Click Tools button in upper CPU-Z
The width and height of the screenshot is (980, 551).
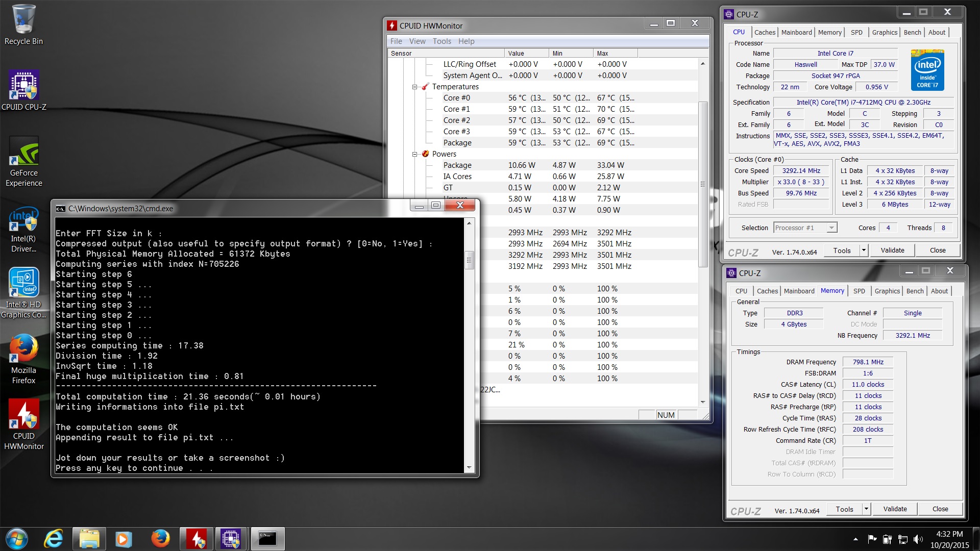[842, 250]
